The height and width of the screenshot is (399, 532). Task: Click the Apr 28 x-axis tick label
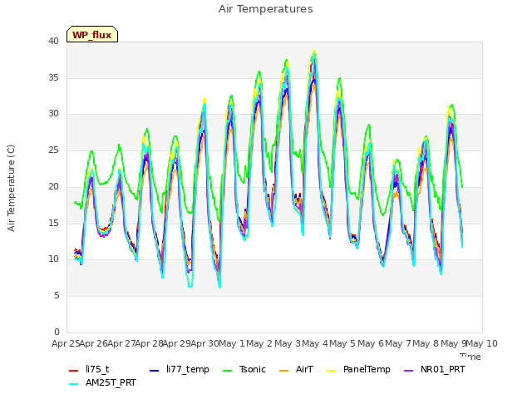click(150, 343)
